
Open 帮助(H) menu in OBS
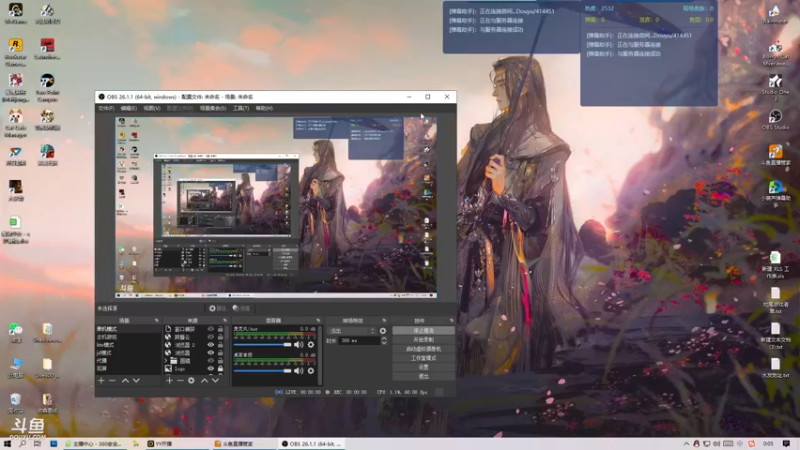click(x=264, y=108)
